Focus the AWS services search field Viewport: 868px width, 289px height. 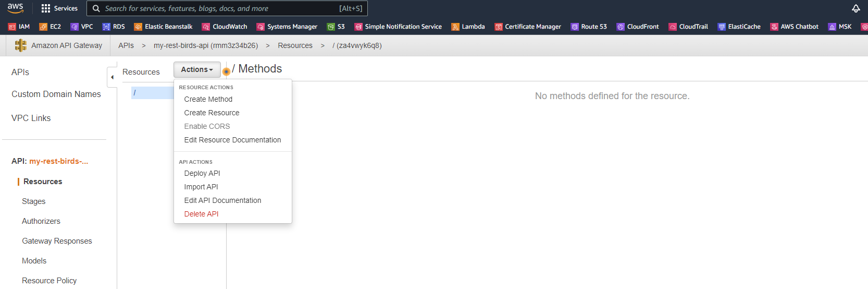pos(227,8)
